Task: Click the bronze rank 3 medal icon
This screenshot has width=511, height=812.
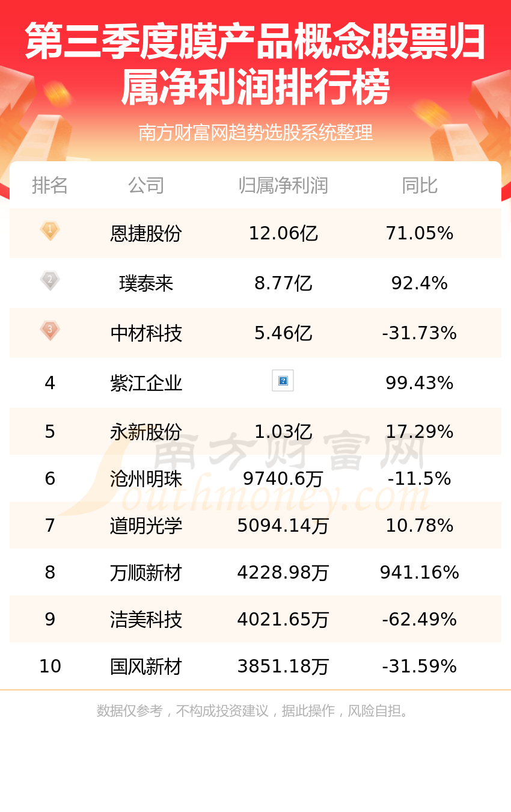Action: click(x=50, y=331)
